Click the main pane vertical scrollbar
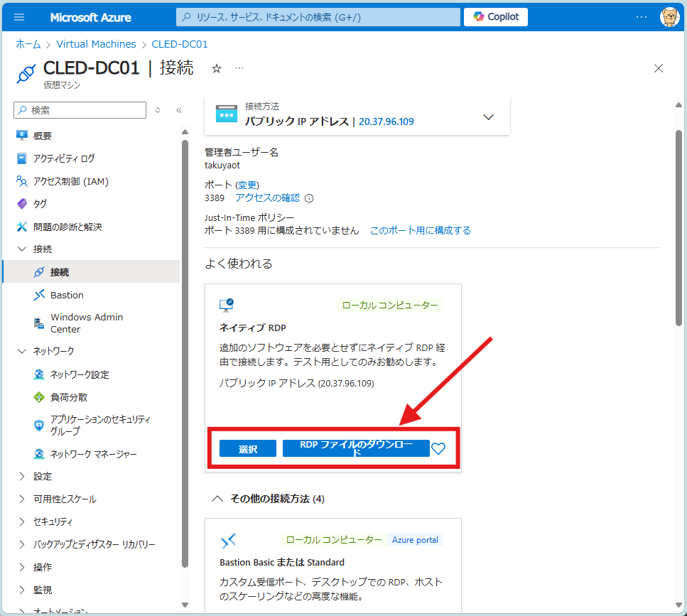Image resolution: width=687 pixels, height=616 pixels. (x=678, y=228)
